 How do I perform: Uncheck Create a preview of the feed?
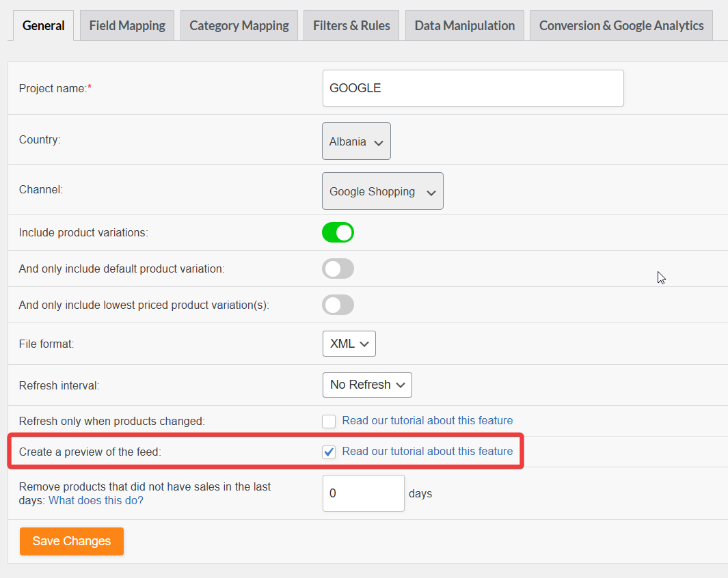(329, 452)
